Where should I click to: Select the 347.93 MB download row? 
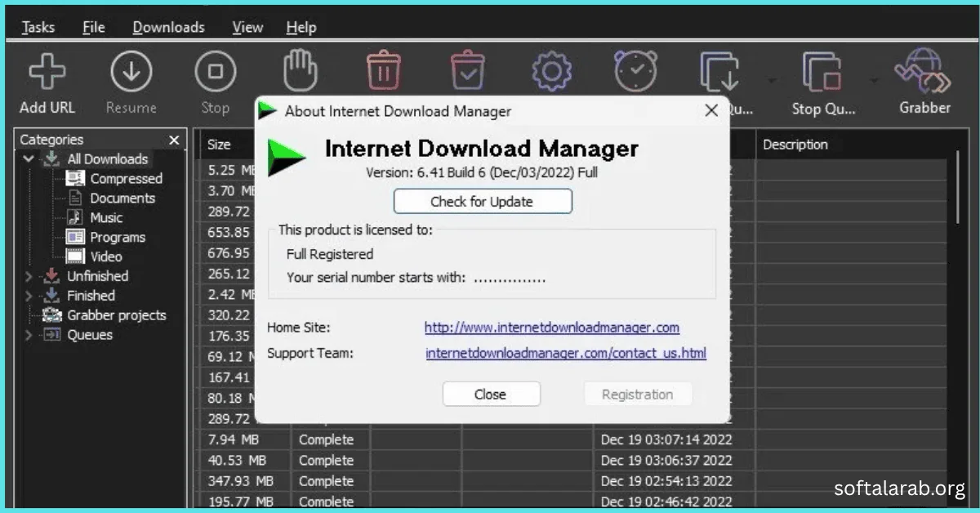point(573,481)
